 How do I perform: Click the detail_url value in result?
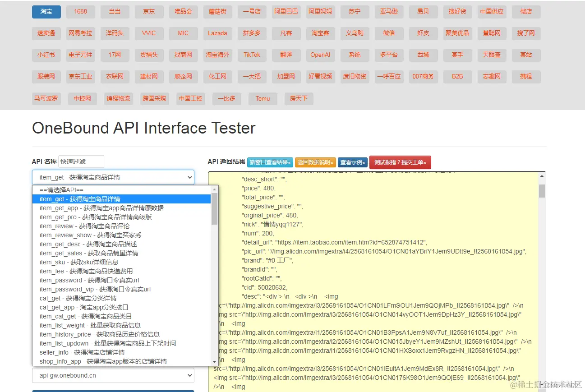click(351, 242)
